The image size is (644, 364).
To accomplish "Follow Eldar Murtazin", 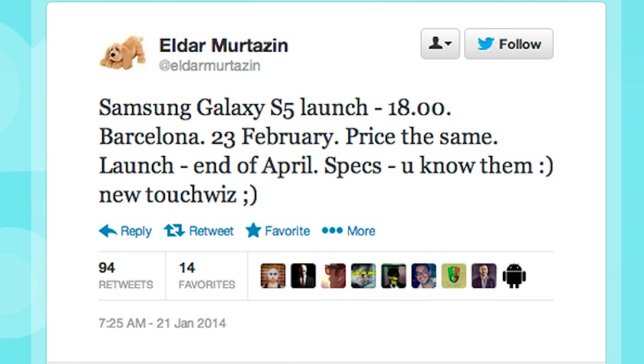I will tap(508, 44).
